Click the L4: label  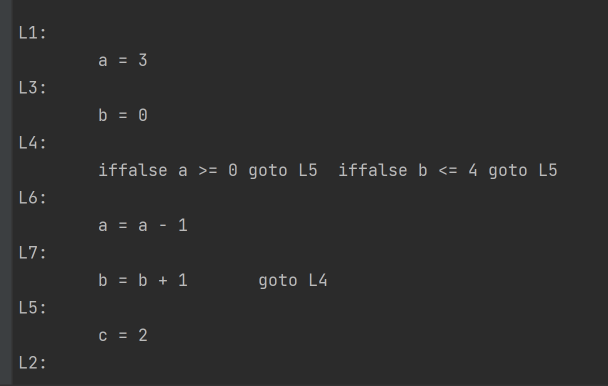[x=33, y=143]
